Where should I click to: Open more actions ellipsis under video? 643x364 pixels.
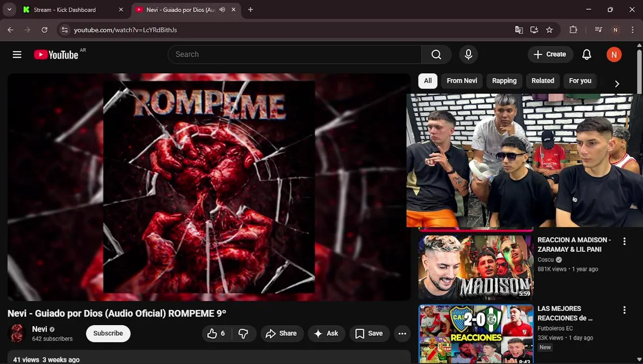tap(402, 334)
